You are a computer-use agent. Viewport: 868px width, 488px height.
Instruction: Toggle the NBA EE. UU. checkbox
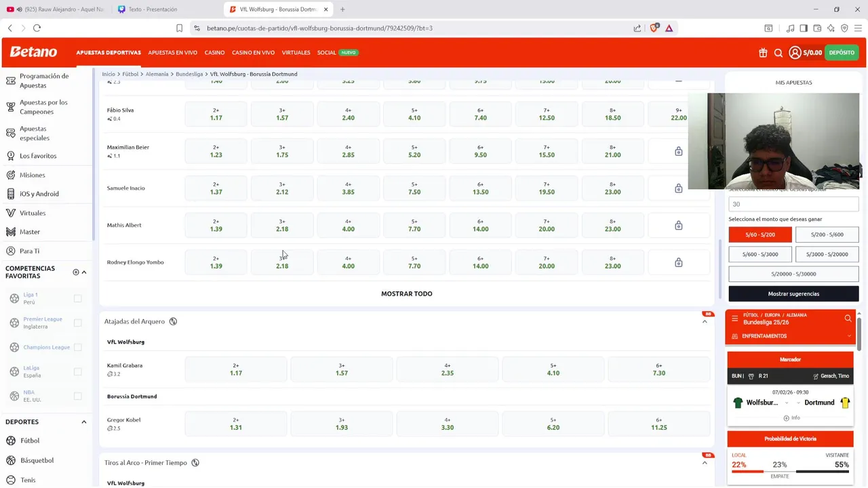click(x=78, y=396)
